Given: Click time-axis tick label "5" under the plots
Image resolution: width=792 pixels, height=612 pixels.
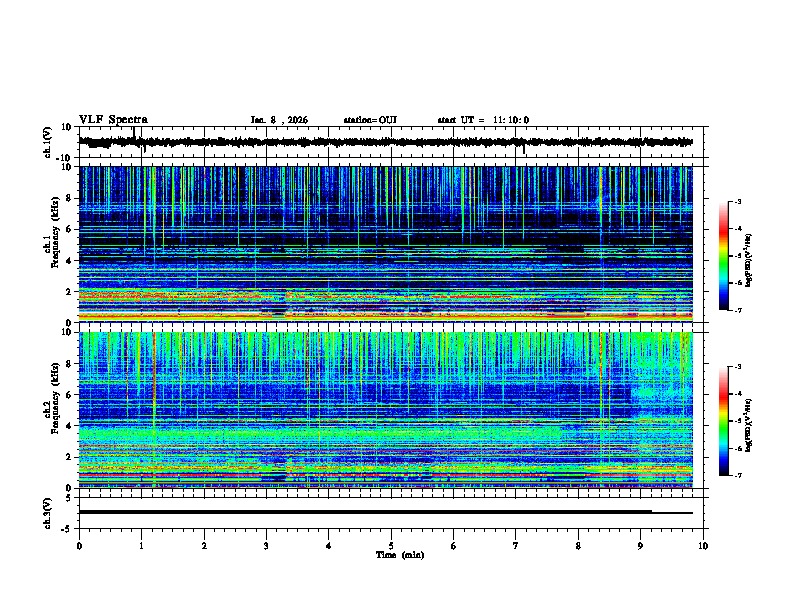Looking at the screenshot, I should point(391,546).
